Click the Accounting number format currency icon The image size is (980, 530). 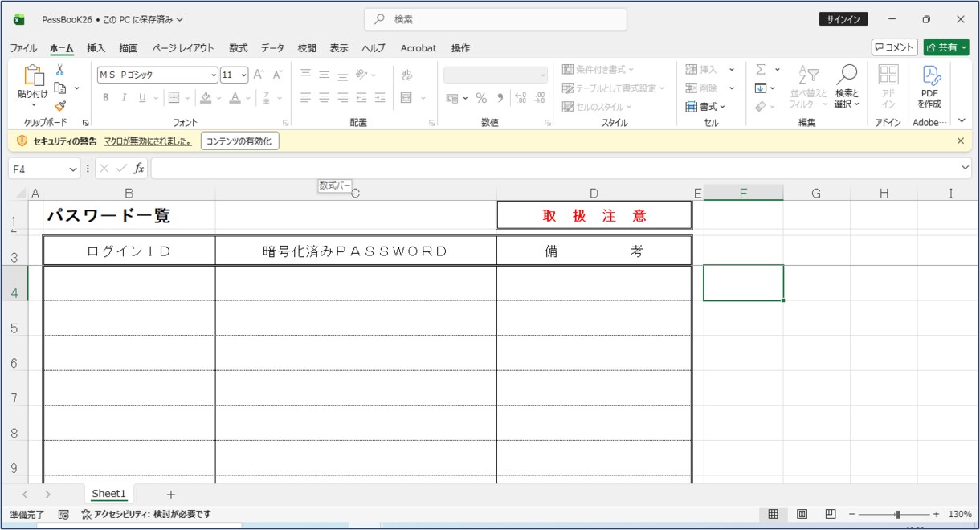click(452, 98)
